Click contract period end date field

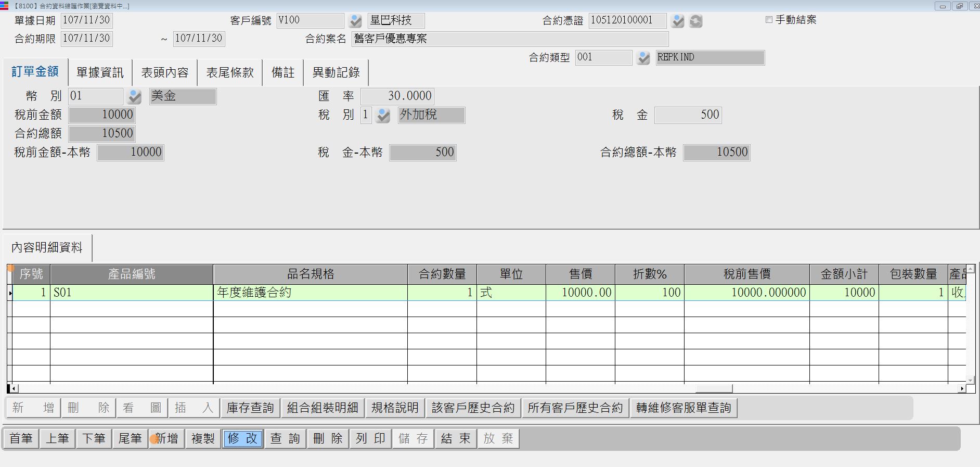pyautogui.click(x=199, y=39)
